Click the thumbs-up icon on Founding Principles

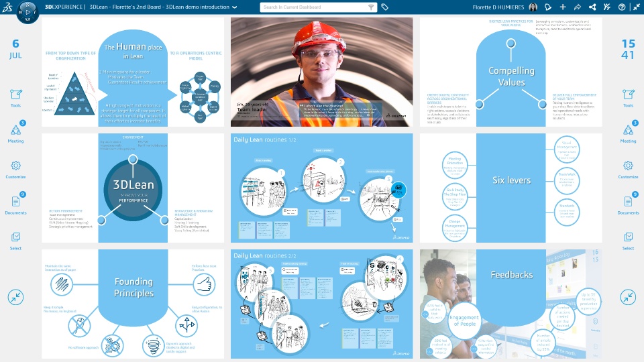point(204,284)
